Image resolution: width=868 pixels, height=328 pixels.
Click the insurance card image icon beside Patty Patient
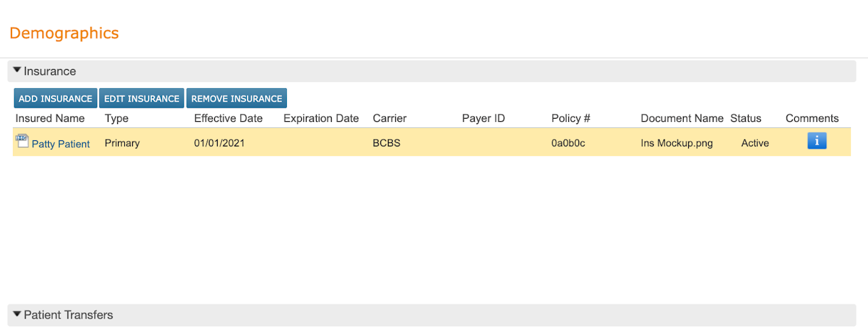pyautogui.click(x=22, y=141)
